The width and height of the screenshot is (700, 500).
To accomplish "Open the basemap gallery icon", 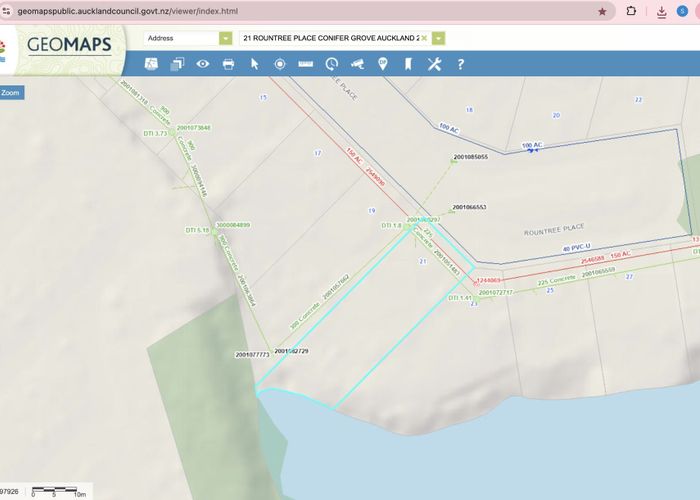I will point(152,64).
